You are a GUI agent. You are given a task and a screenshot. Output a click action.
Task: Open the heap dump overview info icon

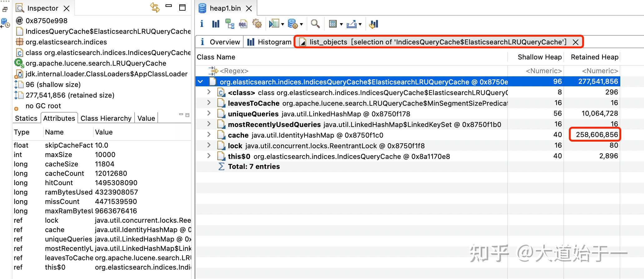(x=202, y=24)
